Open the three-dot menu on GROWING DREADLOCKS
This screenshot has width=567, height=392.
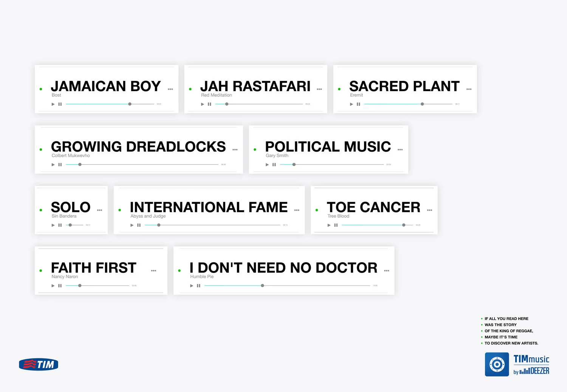pos(235,150)
